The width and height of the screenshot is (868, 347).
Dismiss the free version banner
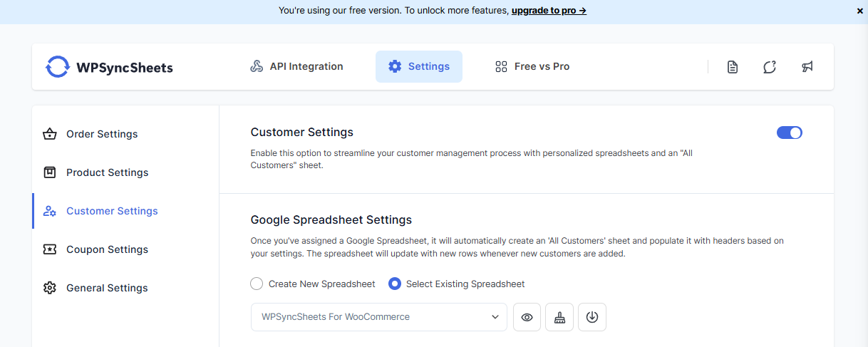point(859,11)
